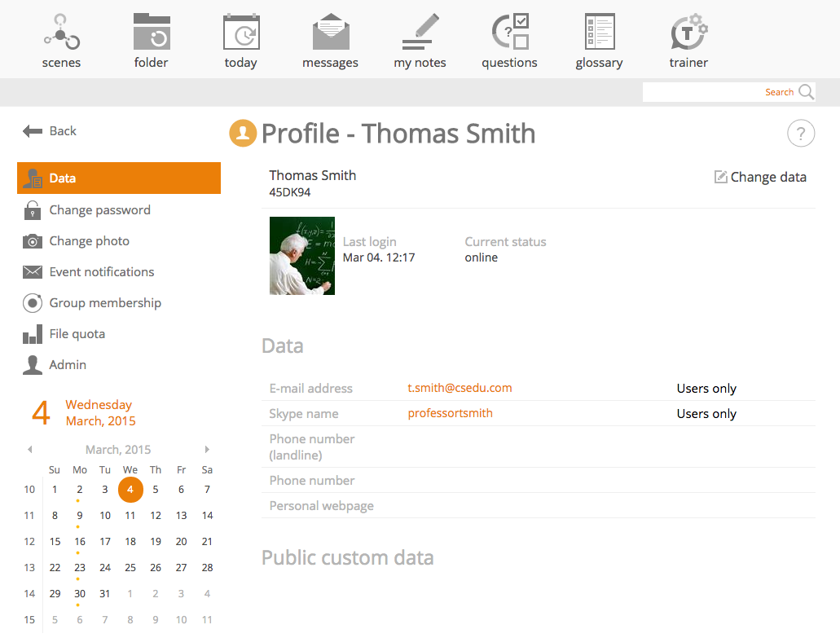Go to the today calendar icon

(x=241, y=33)
